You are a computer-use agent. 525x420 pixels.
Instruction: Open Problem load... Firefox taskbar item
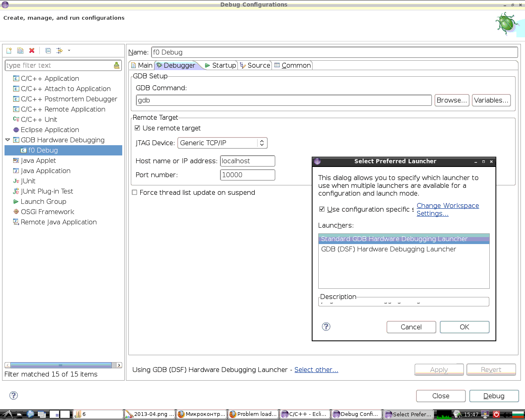tap(253, 414)
